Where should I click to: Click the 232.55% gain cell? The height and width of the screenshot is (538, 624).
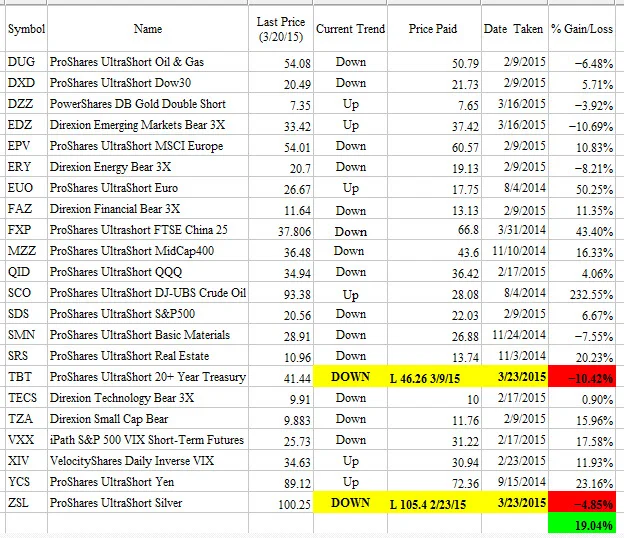pyautogui.click(x=582, y=293)
